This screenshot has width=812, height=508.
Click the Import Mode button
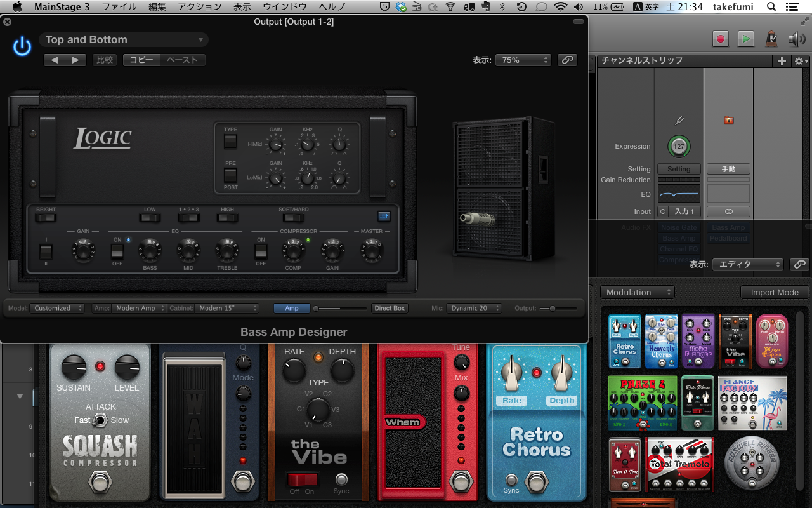[x=775, y=292]
